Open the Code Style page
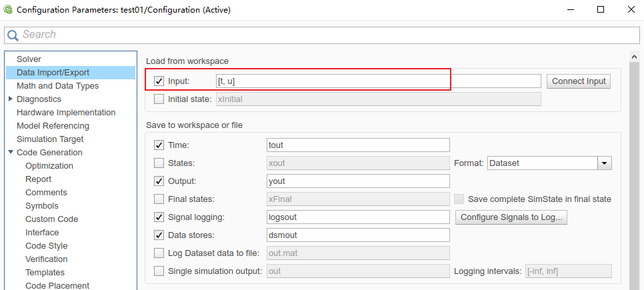This screenshot has height=290, width=644. tap(47, 246)
